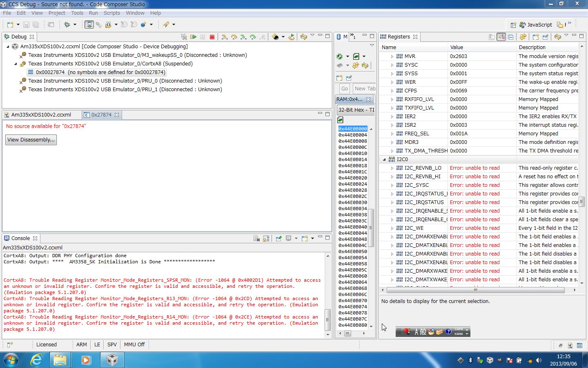Collapse the CortxA8 (Suspended) tree node
This screenshot has height=368, width=588.
pyautogui.click(x=16, y=64)
